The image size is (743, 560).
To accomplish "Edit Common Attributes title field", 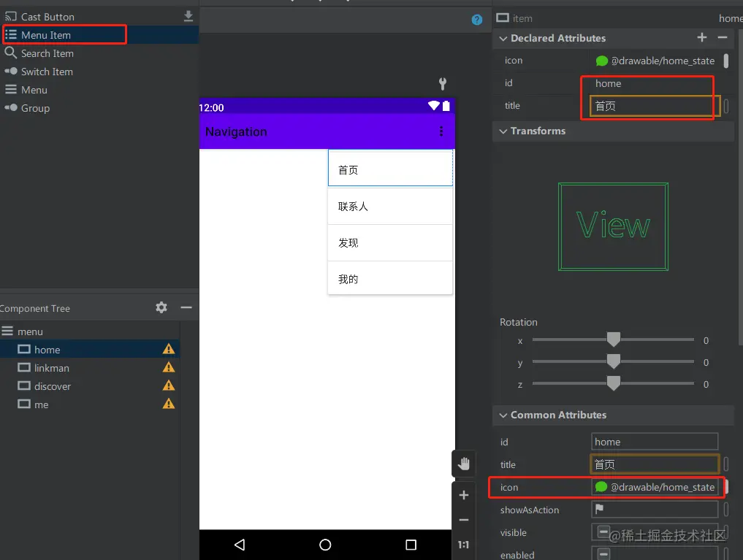I will 655,464.
